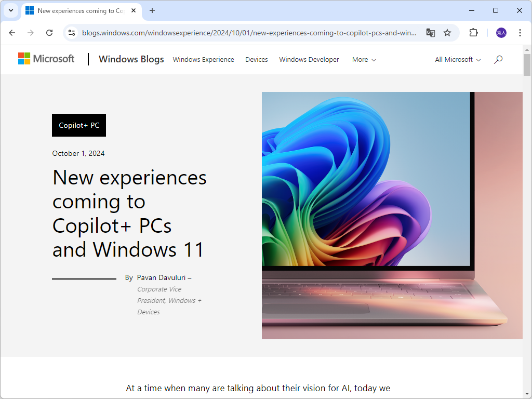
Task: Open the Devices navigation link
Action: point(256,59)
